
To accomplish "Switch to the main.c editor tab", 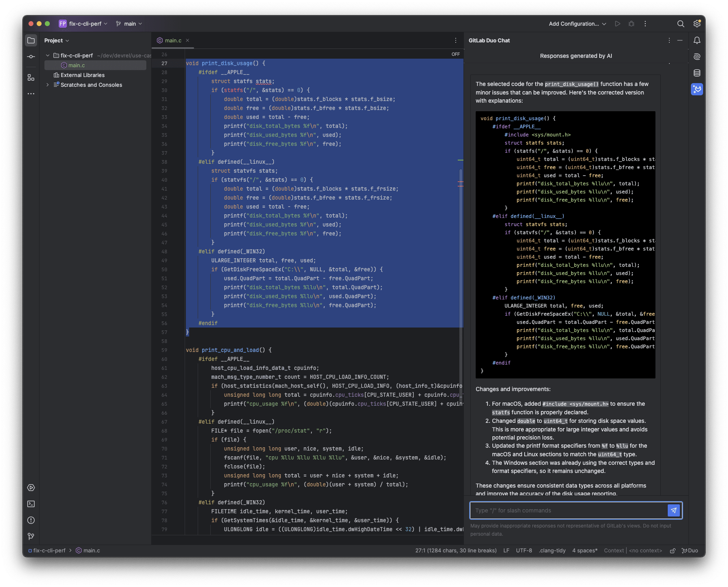I will tap(173, 40).
